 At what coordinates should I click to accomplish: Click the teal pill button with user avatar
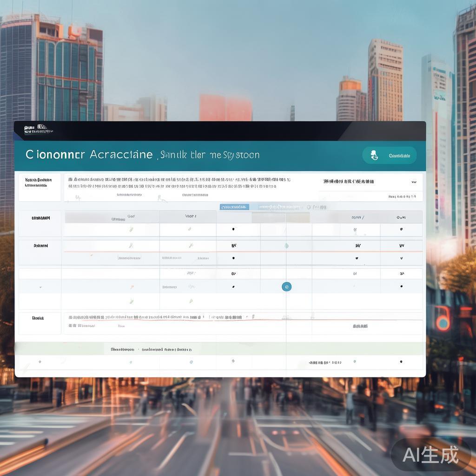click(x=390, y=155)
